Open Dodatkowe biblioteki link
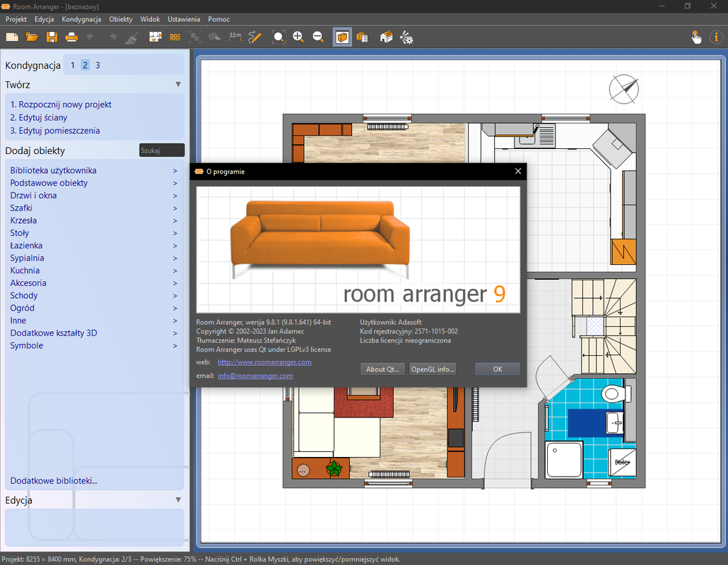 click(54, 480)
